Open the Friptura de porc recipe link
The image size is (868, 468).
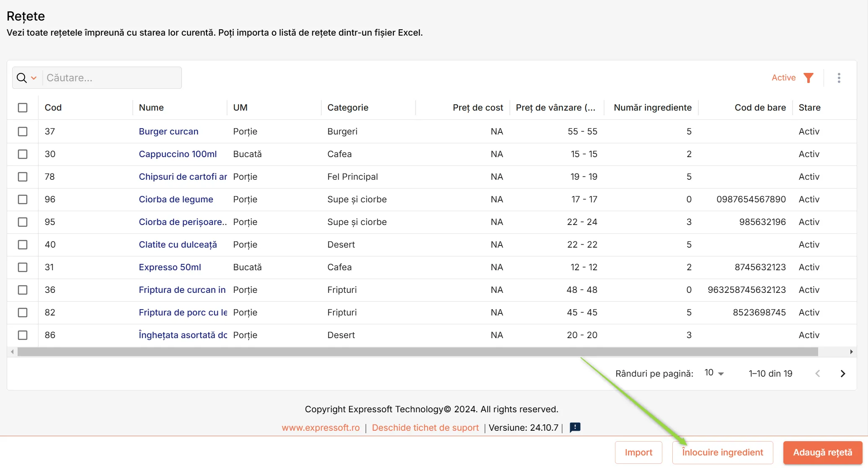183,313
